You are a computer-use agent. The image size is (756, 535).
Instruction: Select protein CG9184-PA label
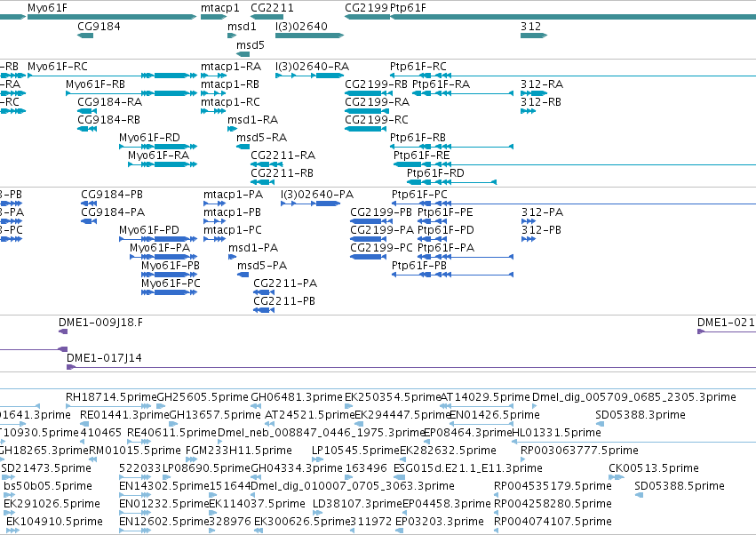[113, 212]
